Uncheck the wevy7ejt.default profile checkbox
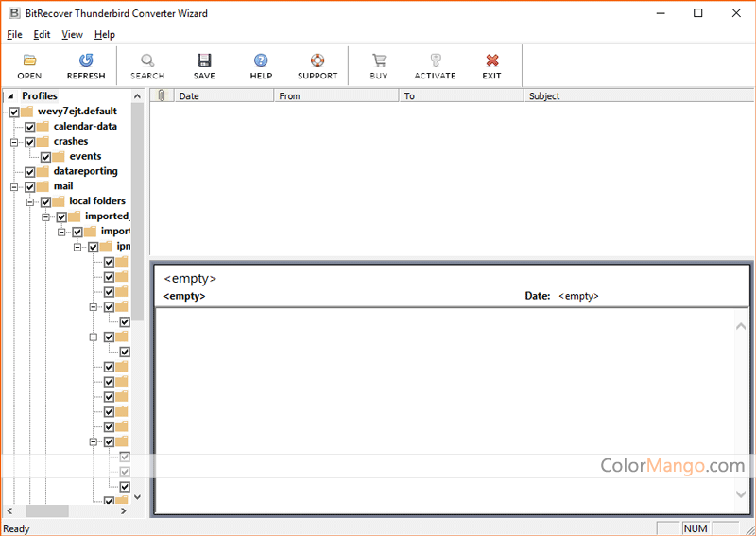 tap(14, 112)
